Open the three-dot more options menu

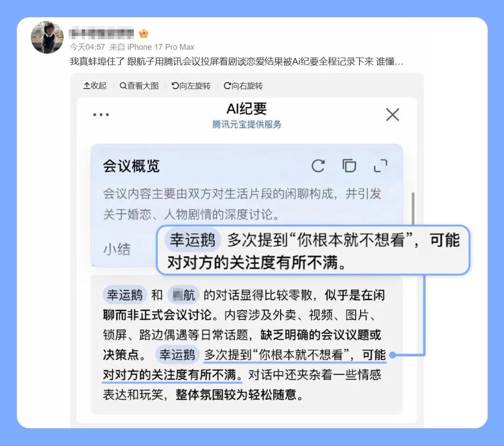pos(101,114)
